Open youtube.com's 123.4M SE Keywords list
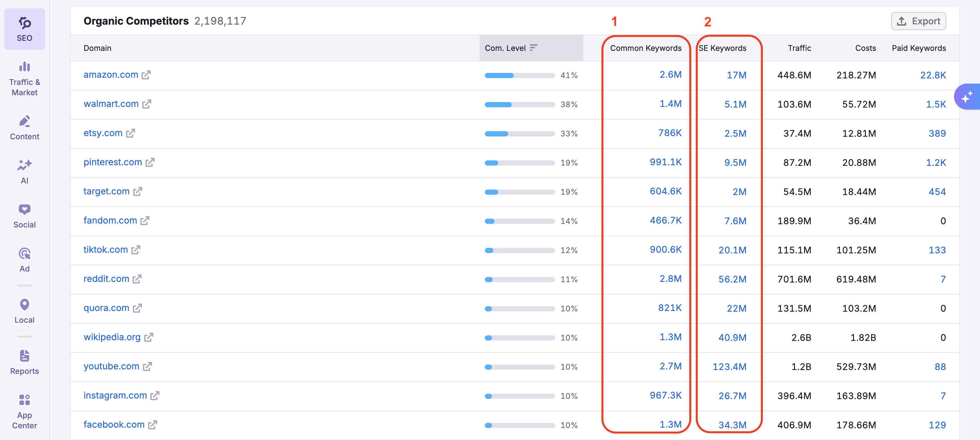This screenshot has width=980, height=440. (730, 366)
